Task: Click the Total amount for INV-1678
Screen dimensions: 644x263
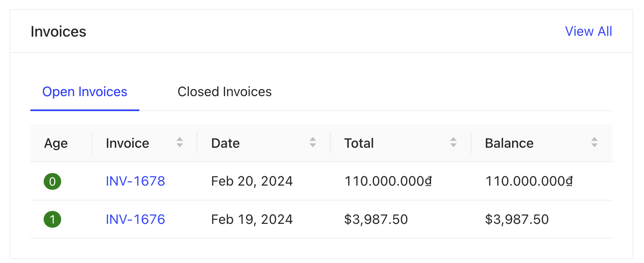Action: [388, 181]
